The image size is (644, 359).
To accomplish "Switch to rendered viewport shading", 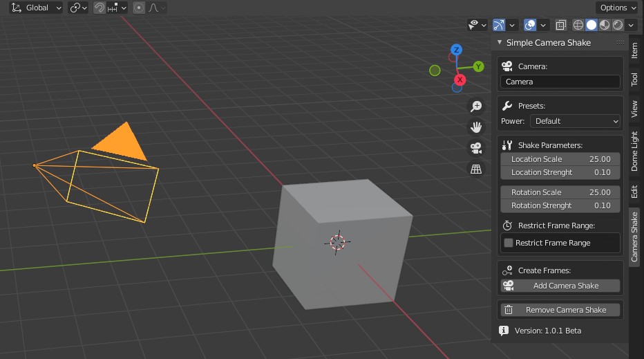I will click(x=617, y=25).
